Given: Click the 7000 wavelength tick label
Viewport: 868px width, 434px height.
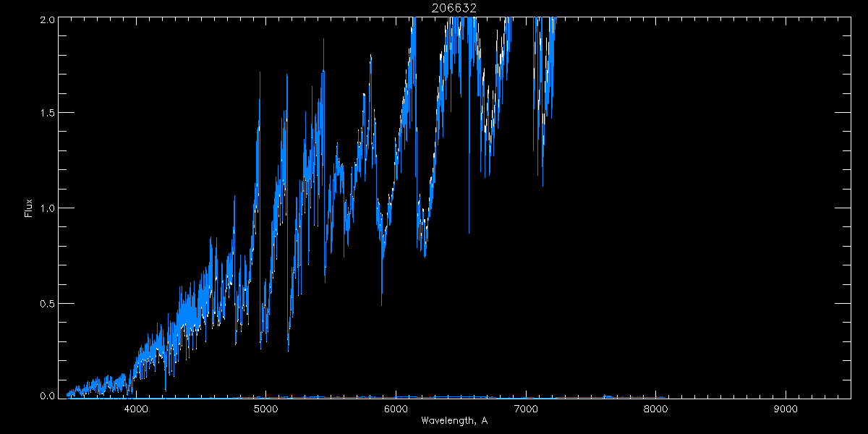Looking at the screenshot, I should click(x=526, y=410).
